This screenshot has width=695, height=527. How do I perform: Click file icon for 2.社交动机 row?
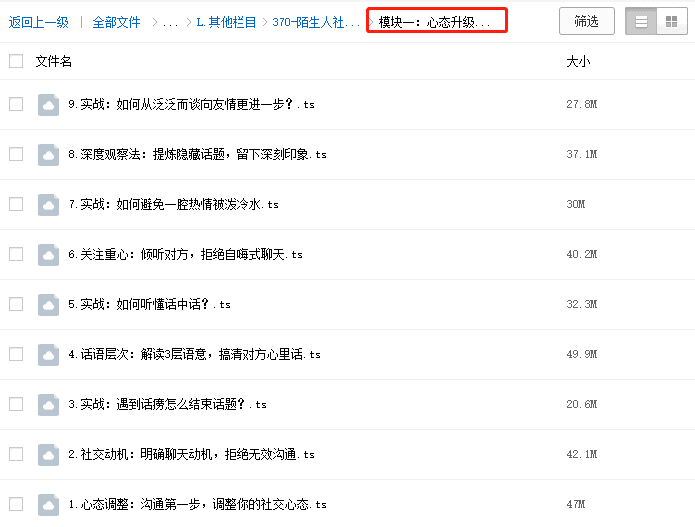pyautogui.click(x=48, y=455)
